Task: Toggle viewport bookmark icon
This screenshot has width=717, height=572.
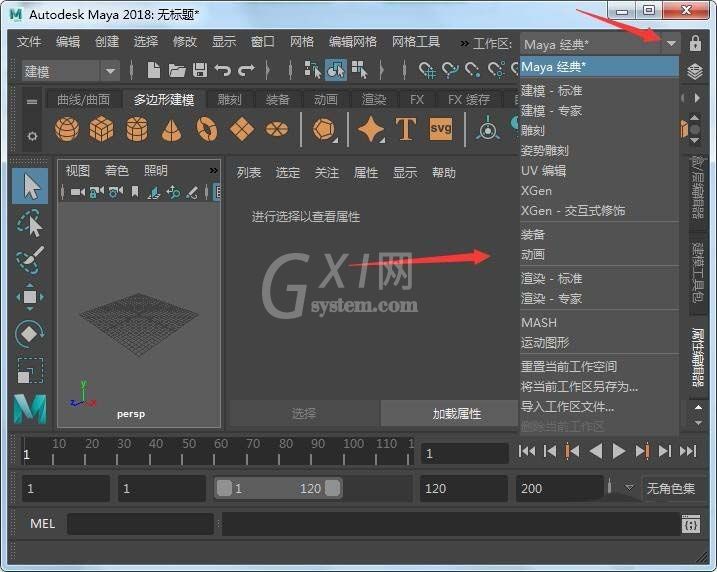Action: [x=135, y=192]
